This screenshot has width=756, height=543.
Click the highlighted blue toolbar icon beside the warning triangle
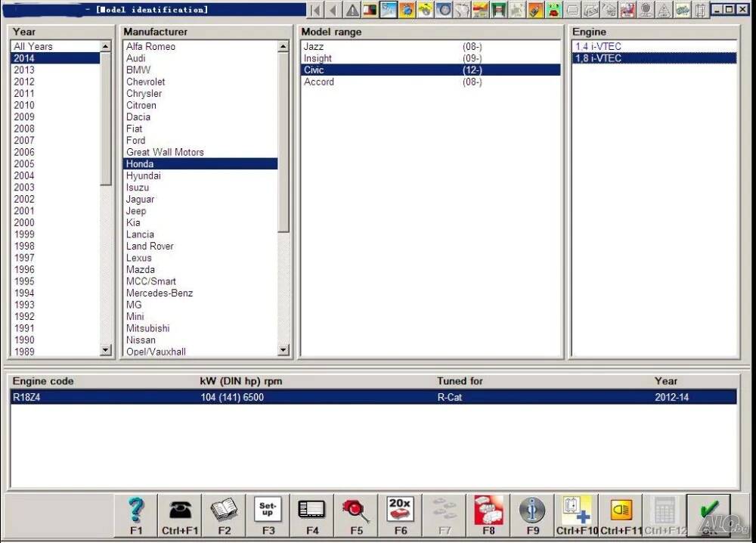click(x=388, y=10)
